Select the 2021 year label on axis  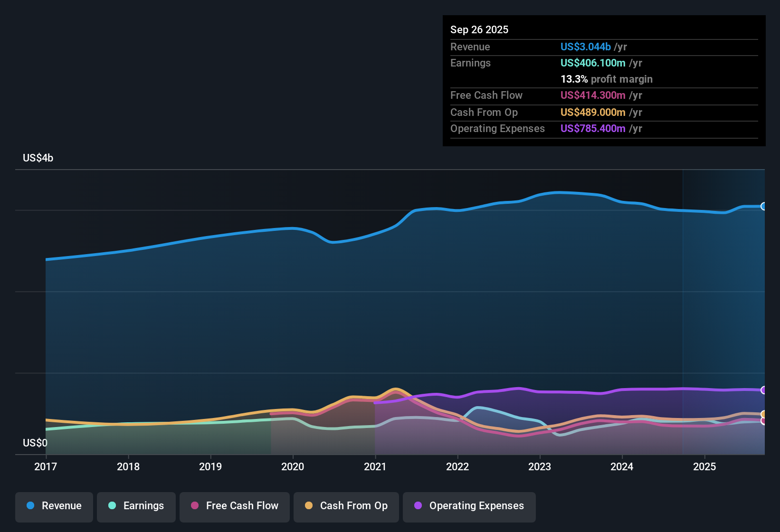[375, 467]
